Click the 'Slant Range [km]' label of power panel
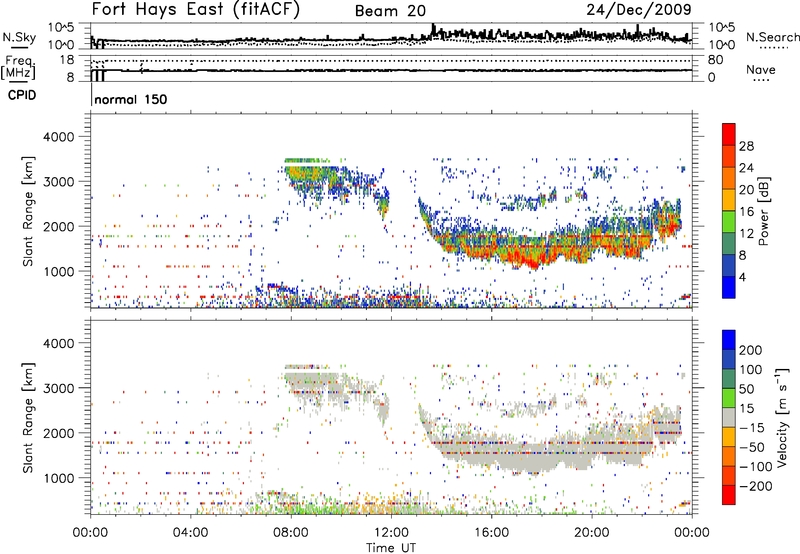This screenshot has width=800, height=554. tap(28, 211)
